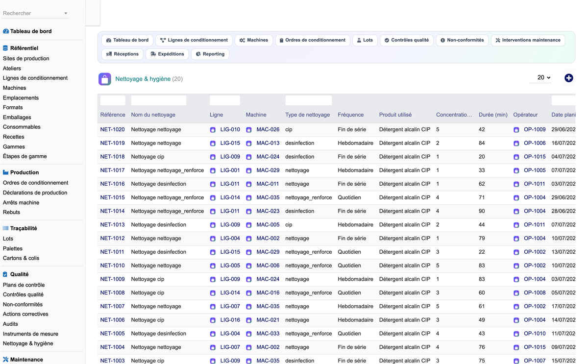Click the line icon next to LIG-010 in row NET-1020
The image size is (588, 364).
(213, 130)
